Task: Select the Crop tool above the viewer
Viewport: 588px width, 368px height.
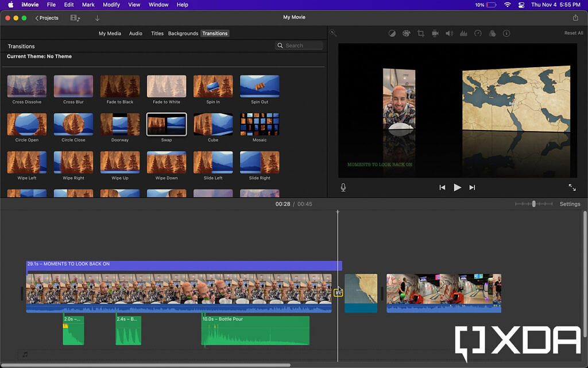Action: pyautogui.click(x=421, y=33)
